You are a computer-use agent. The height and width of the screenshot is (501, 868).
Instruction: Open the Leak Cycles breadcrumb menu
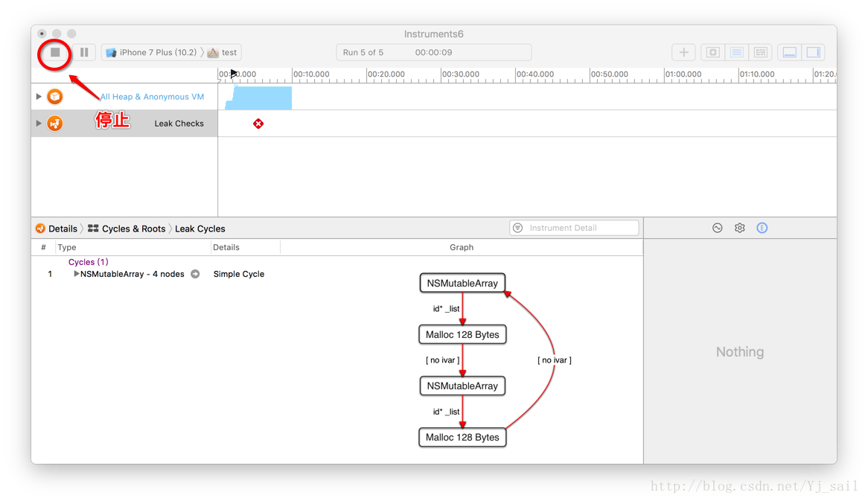pyautogui.click(x=200, y=229)
